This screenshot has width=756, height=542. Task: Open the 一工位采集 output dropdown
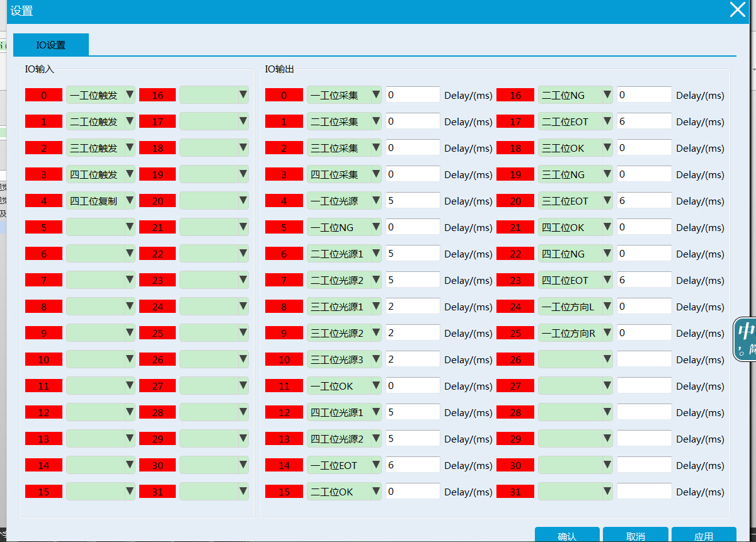pos(344,95)
